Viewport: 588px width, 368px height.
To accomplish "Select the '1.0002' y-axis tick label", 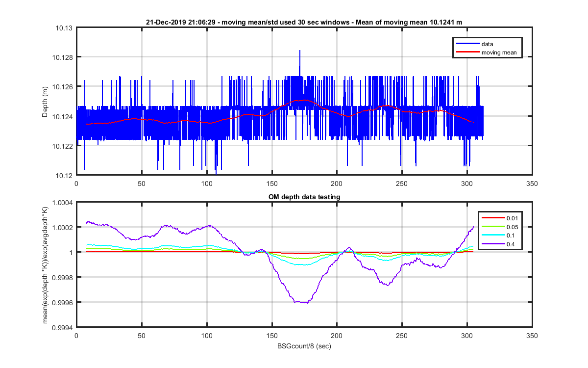I will (x=63, y=227).
